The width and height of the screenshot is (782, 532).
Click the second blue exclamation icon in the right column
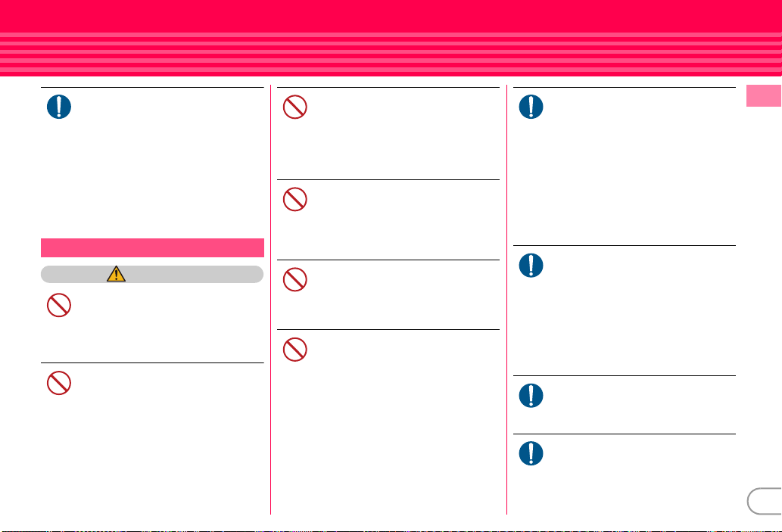coord(531,266)
